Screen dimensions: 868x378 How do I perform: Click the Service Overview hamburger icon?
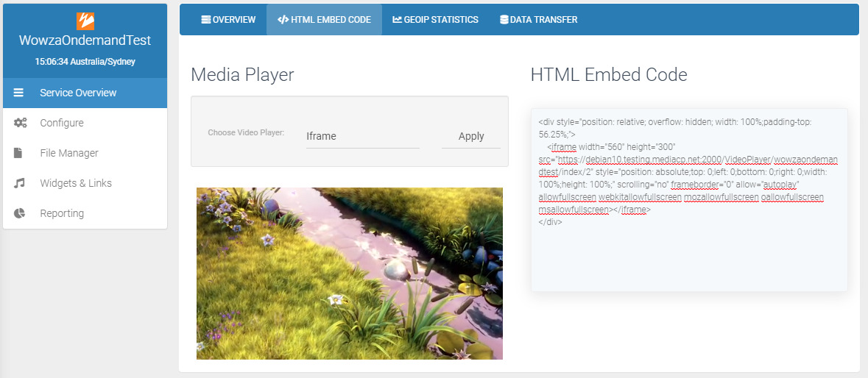point(18,93)
